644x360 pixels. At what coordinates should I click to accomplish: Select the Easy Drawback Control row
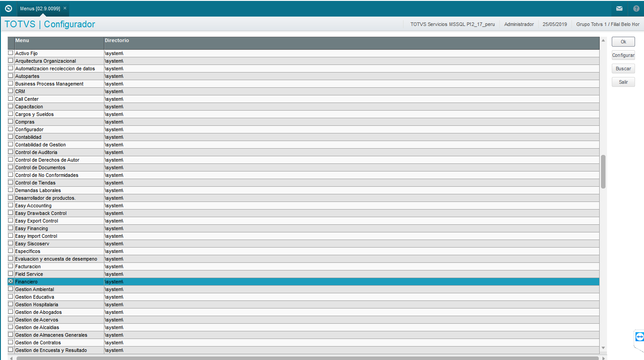(x=304, y=213)
